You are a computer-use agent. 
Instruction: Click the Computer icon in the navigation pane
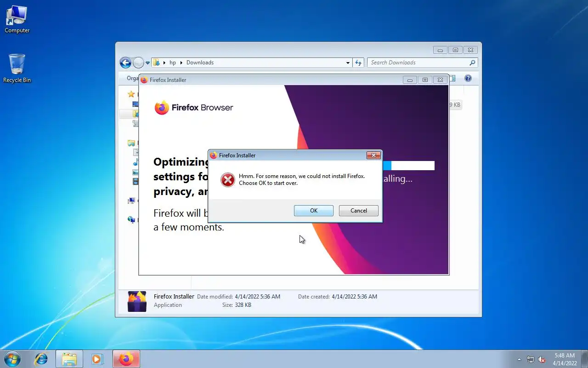pyautogui.click(x=131, y=201)
